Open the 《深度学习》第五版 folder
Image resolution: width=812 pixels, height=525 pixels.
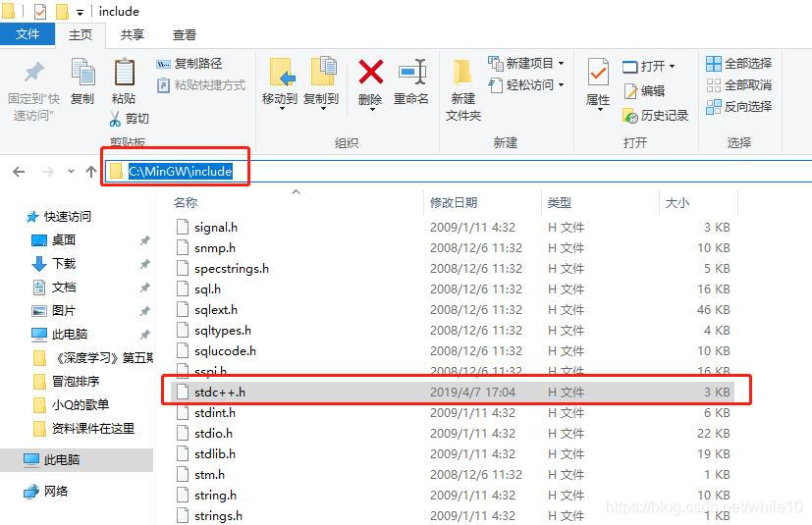click(x=92, y=358)
